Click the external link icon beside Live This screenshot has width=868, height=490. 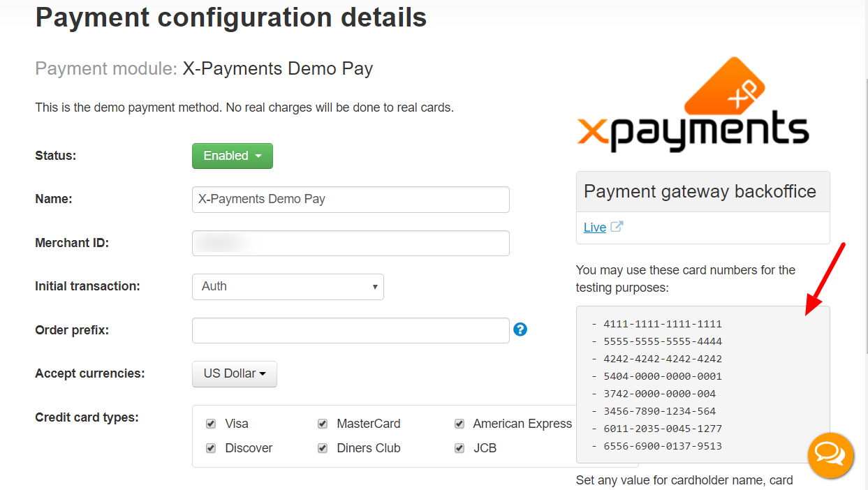617,227
